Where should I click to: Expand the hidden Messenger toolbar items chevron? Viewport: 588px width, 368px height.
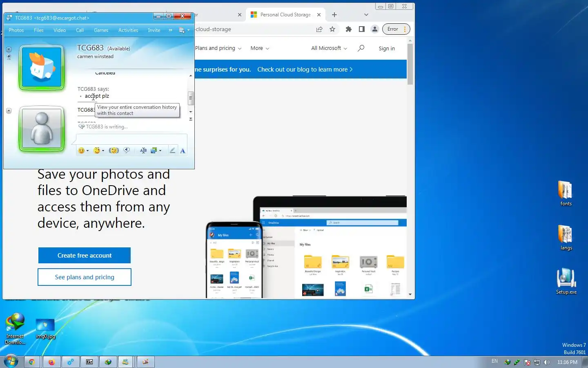(x=171, y=30)
